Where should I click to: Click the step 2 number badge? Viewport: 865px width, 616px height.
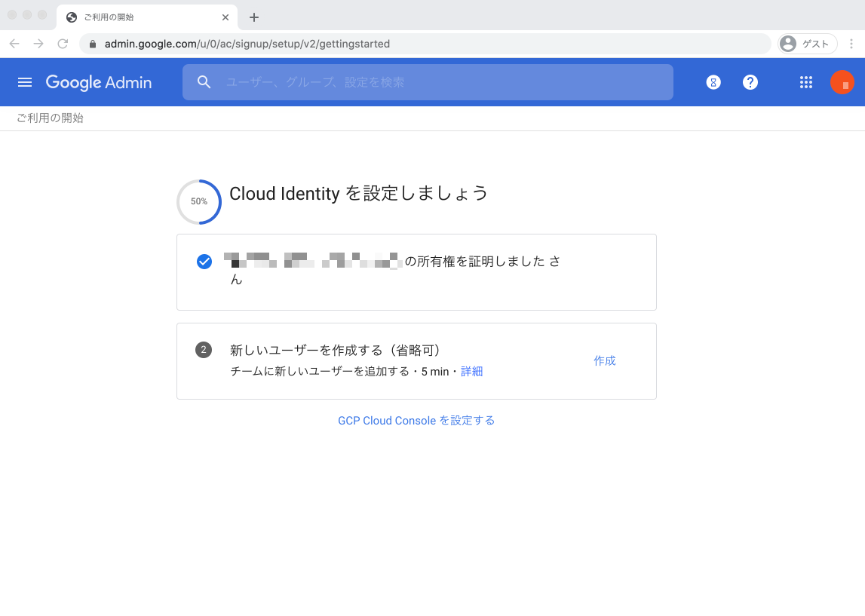[x=204, y=350]
